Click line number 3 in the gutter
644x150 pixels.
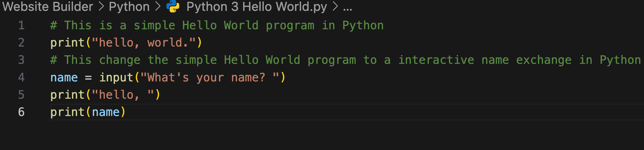click(21, 60)
